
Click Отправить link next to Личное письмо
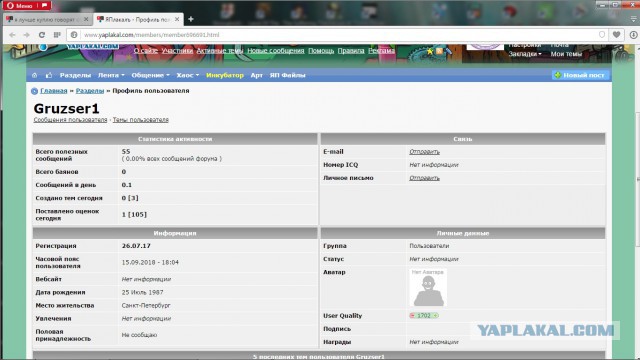click(x=424, y=178)
